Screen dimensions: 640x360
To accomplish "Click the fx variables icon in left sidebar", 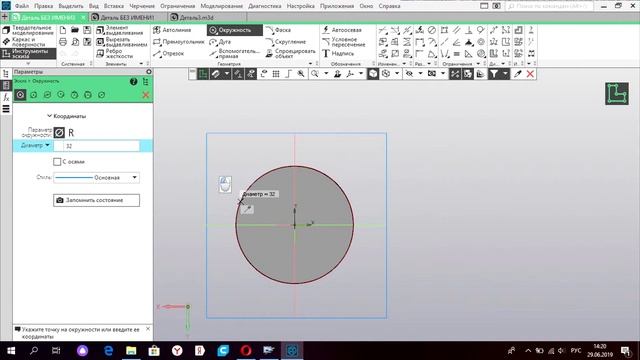I will 6,97.
